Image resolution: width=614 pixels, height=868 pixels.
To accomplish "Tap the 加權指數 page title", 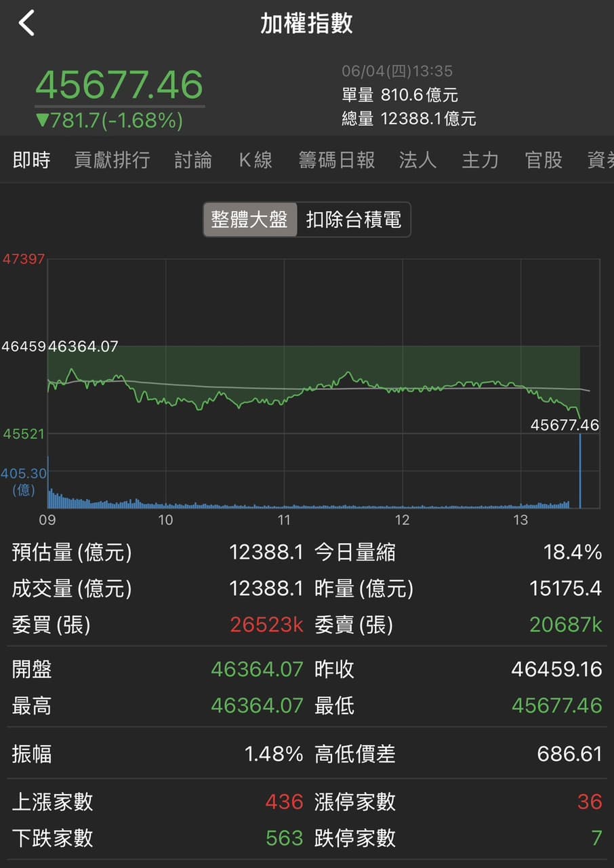I will click(x=307, y=23).
